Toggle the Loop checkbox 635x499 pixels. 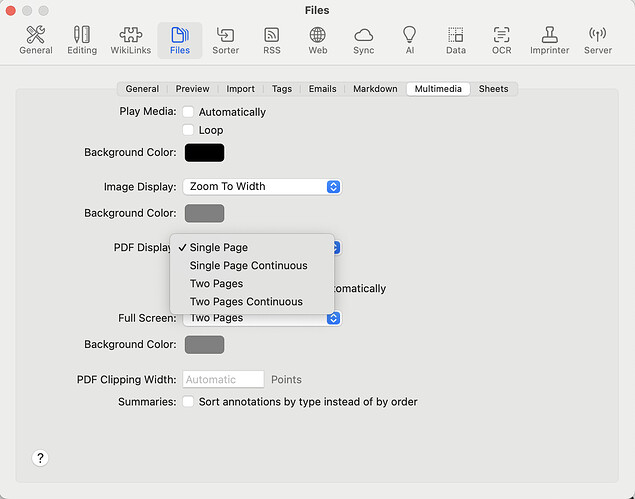[x=188, y=130]
